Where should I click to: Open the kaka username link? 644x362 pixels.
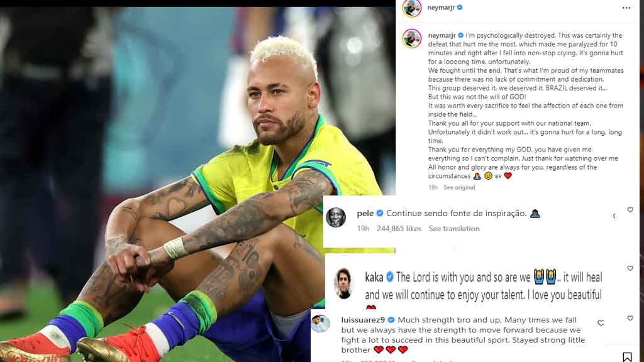pyautogui.click(x=374, y=277)
